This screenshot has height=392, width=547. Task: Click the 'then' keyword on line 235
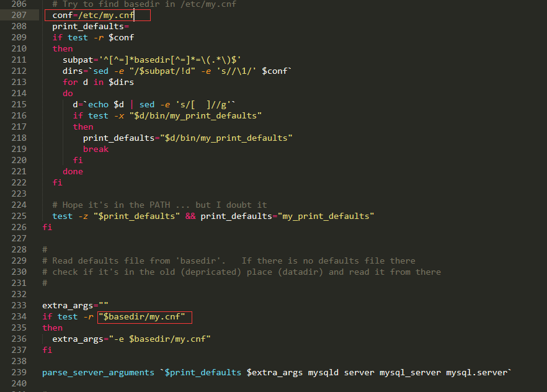[x=53, y=328]
